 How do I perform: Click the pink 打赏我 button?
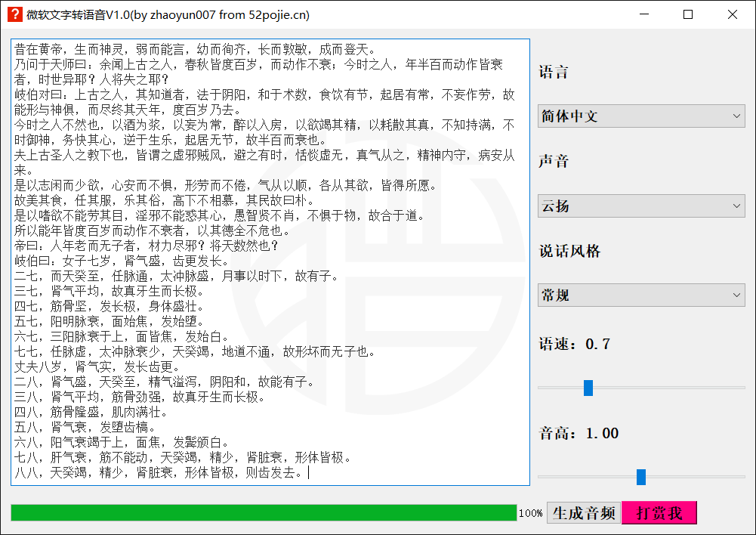(659, 513)
